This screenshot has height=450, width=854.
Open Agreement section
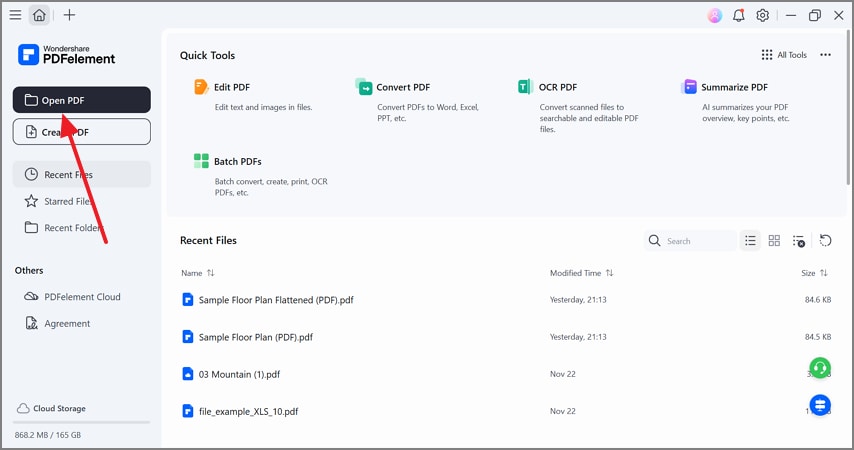pyautogui.click(x=58, y=323)
